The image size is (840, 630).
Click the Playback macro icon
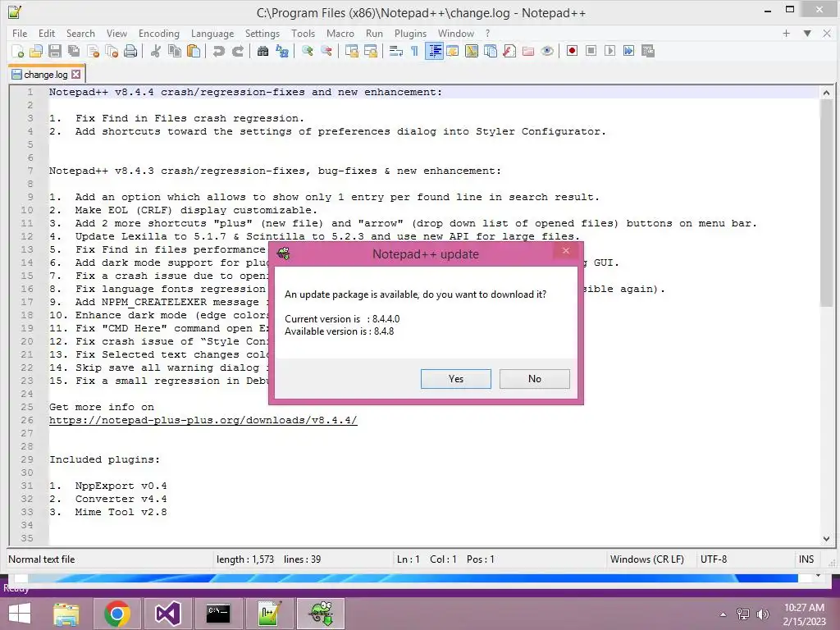tap(609, 52)
